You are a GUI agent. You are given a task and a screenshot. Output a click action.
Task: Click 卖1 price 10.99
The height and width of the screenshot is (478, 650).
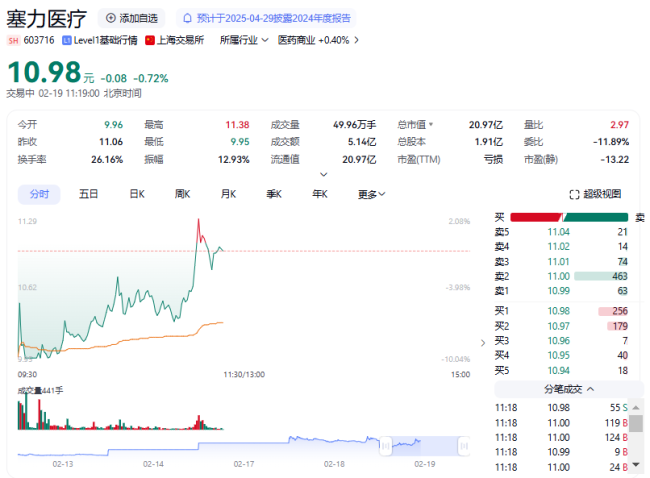(x=558, y=291)
